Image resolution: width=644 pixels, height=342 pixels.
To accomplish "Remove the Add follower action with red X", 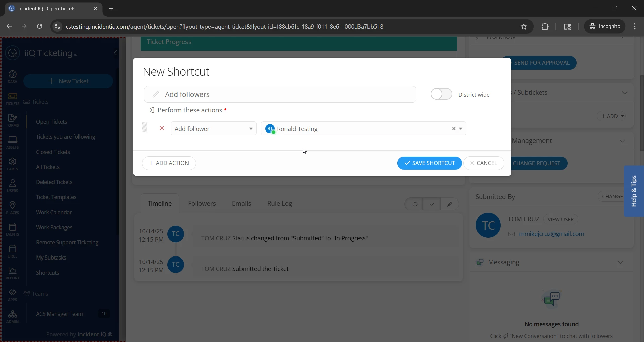I will tap(162, 128).
